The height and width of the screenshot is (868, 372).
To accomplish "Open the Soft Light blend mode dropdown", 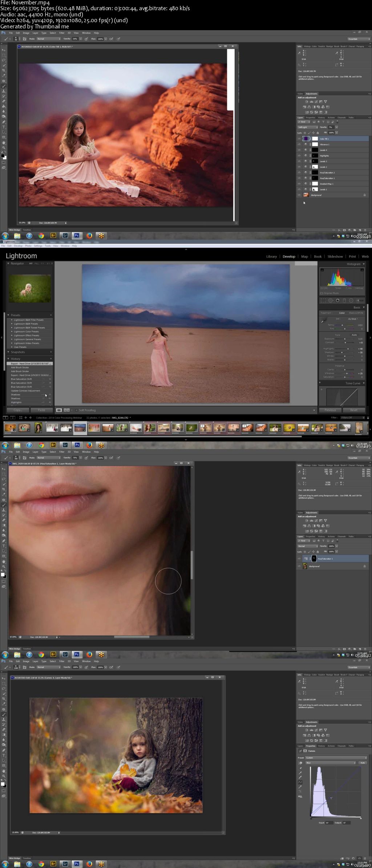I will (307, 127).
